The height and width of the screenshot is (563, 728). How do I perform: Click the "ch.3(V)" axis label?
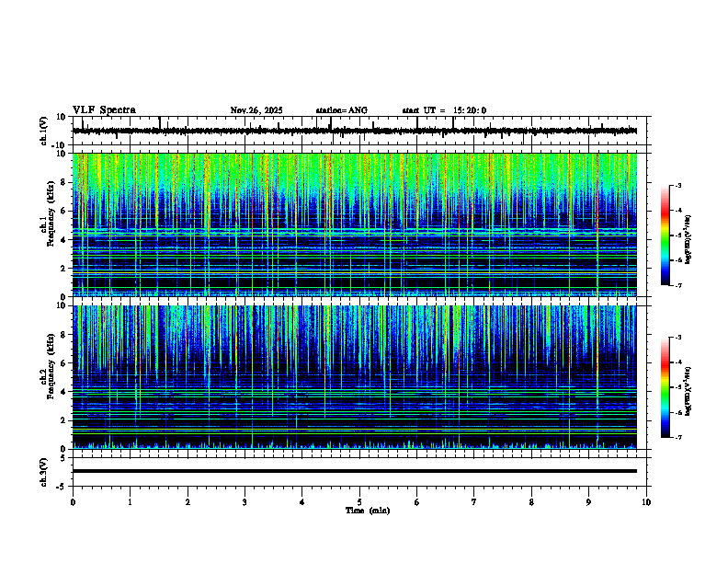click(x=44, y=472)
